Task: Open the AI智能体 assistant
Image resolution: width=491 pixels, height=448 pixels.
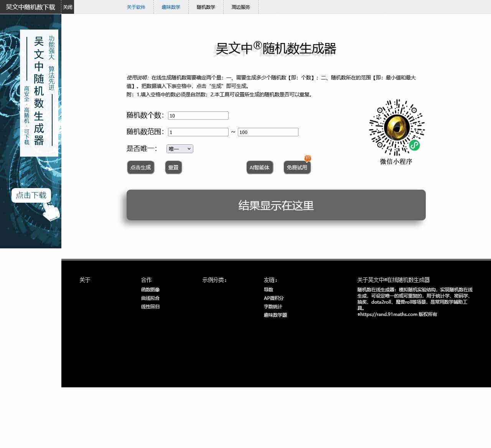Action: [x=259, y=167]
